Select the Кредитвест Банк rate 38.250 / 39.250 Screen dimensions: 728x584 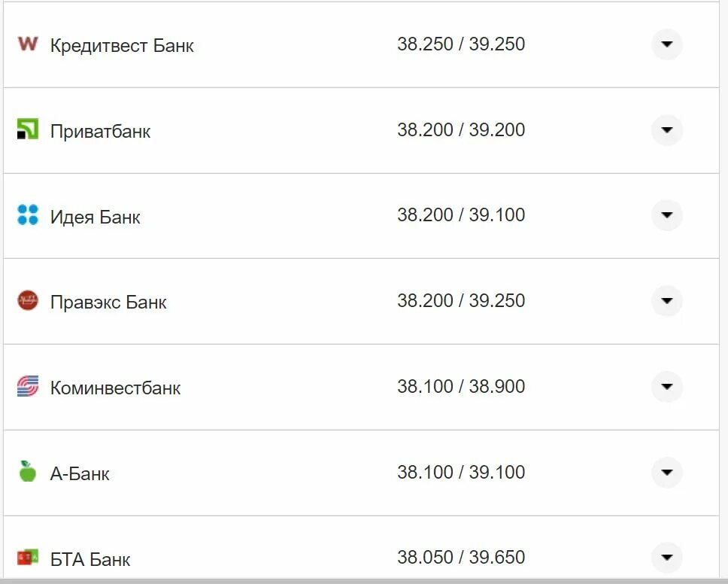tap(461, 44)
